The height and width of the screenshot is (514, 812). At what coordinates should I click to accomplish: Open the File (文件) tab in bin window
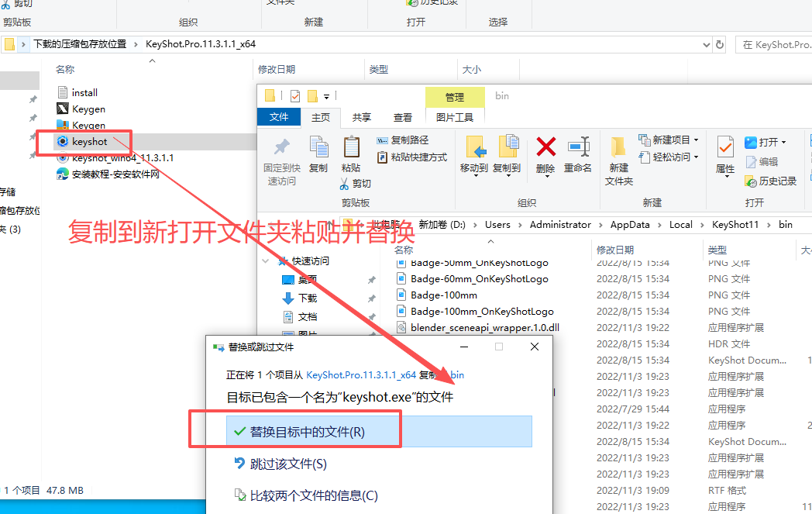[x=279, y=117]
